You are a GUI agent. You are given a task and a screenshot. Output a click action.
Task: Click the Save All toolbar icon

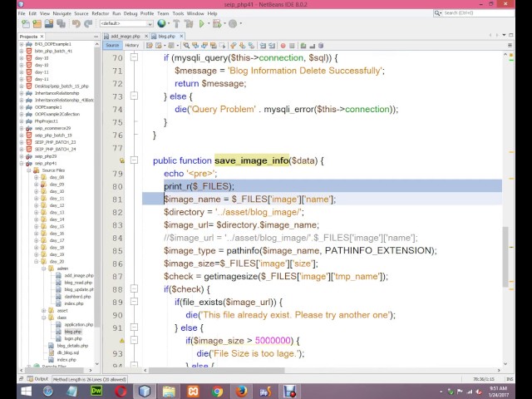[x=61, y=24]
